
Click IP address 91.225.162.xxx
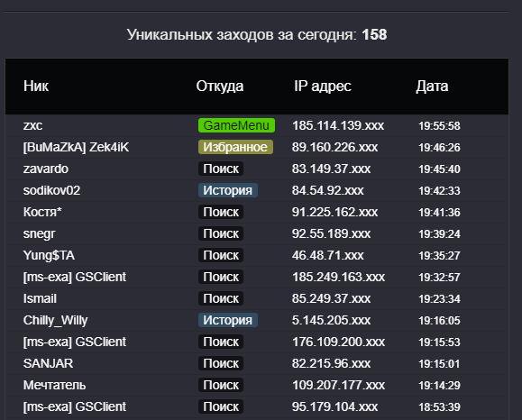[334, 212]
